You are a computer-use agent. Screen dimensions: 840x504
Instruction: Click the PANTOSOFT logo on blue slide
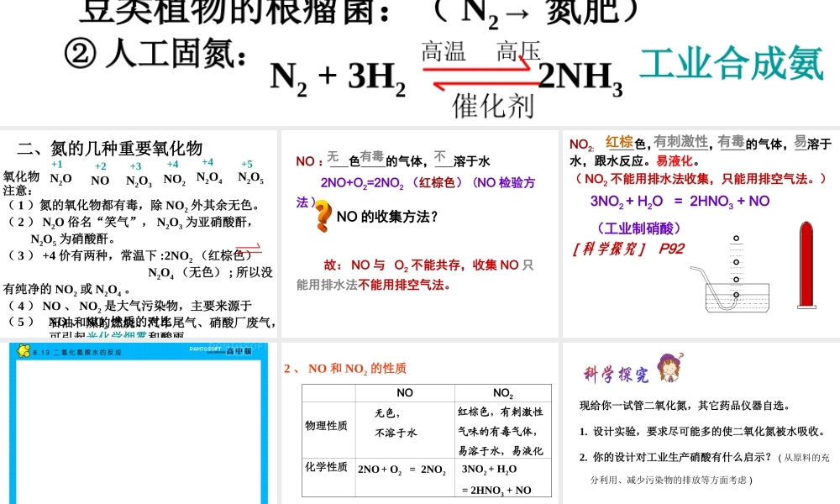click(x=205, y=349)
